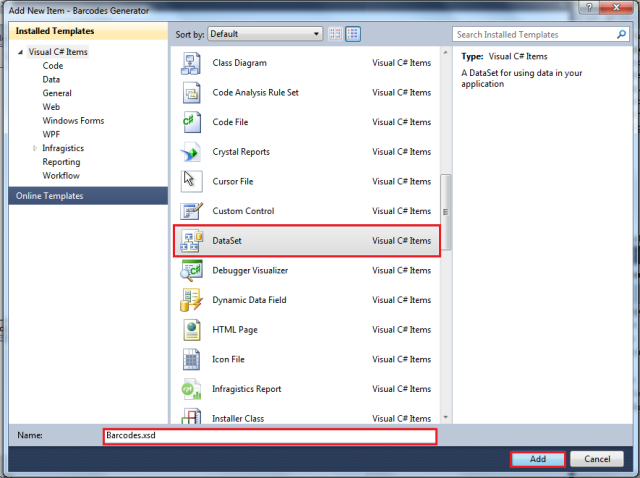Click the 'Code Analysis Rule Set' label
640x478 pixels.
pyautogui.click(x=256, y=93)
